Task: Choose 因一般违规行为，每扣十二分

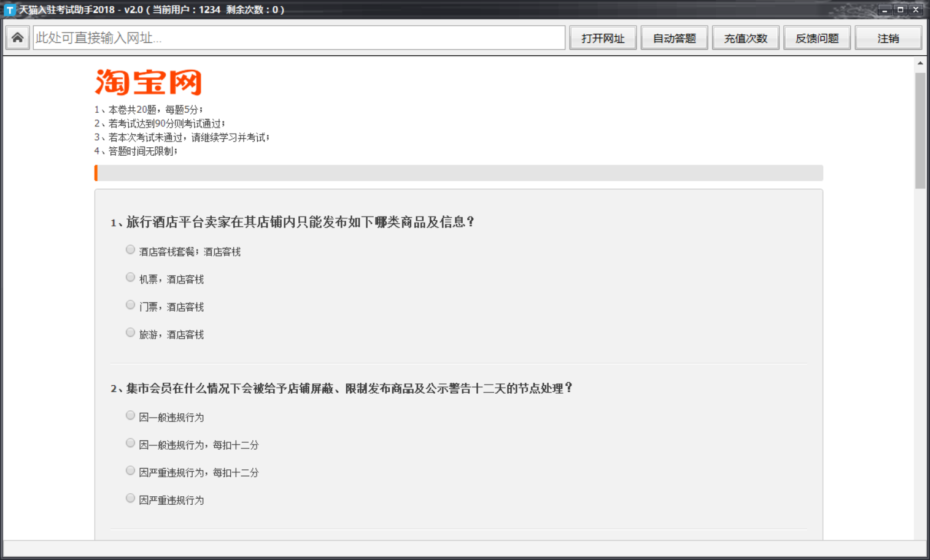Action: (130, 443)
